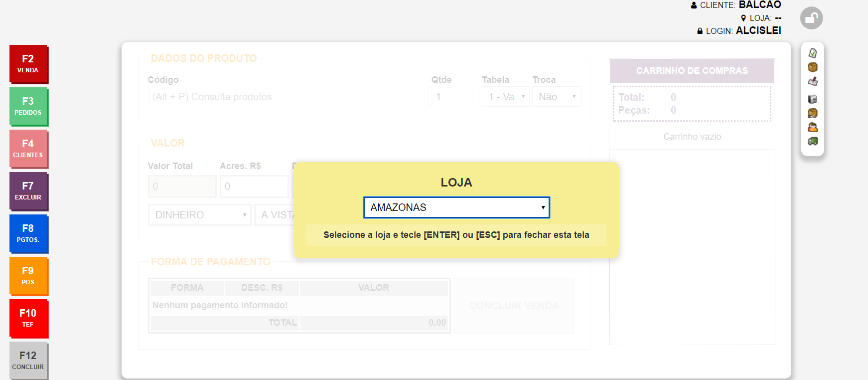The image size is (868, 380).
Task: Click the F10 TEF button
Action: (28, 318)
